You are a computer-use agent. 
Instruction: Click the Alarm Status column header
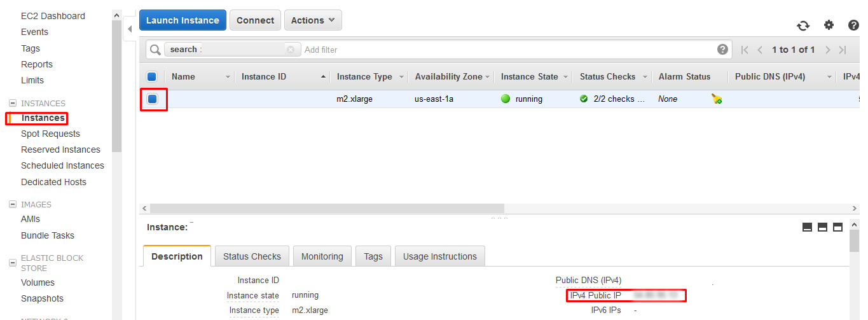[x=684, y=77]
